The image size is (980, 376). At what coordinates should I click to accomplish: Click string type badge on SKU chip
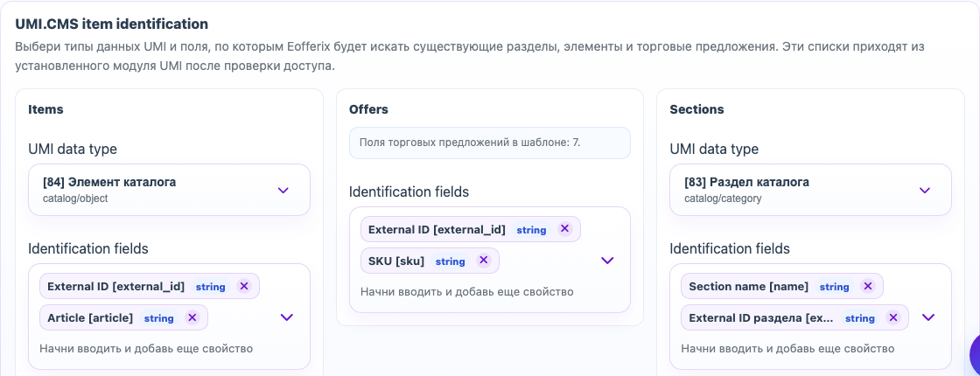point(450,261)
